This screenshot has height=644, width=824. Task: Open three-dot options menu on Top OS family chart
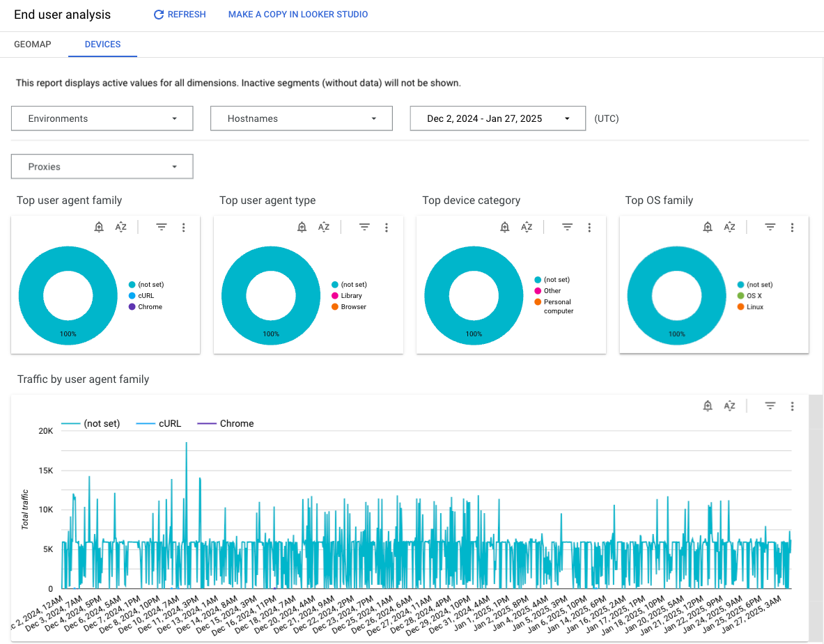click(x=792, y=227)
